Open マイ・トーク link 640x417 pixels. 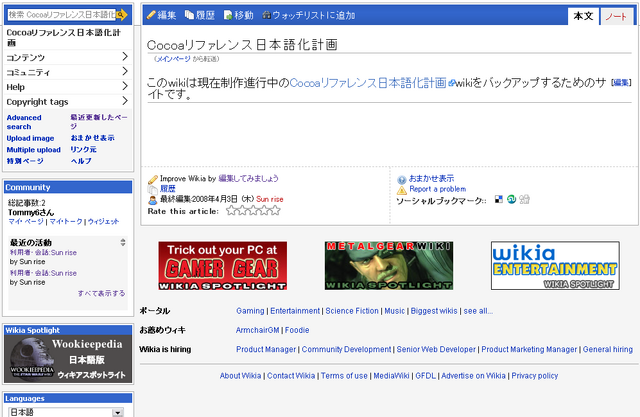pyautogui.click(x=66, y=222)
